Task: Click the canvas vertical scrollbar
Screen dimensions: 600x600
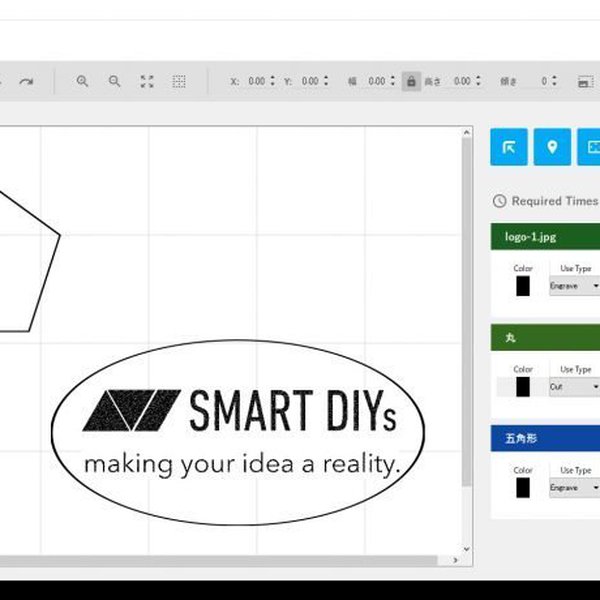Action: 466,300
